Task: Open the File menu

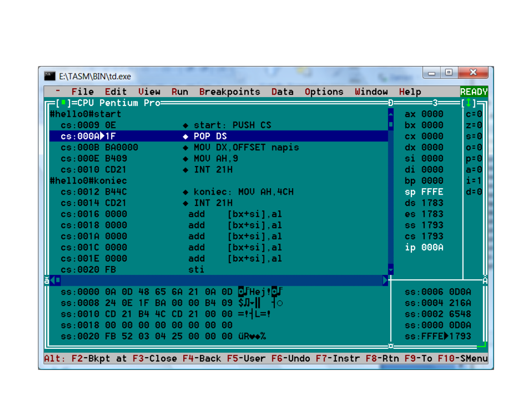Action: point(82,92)
